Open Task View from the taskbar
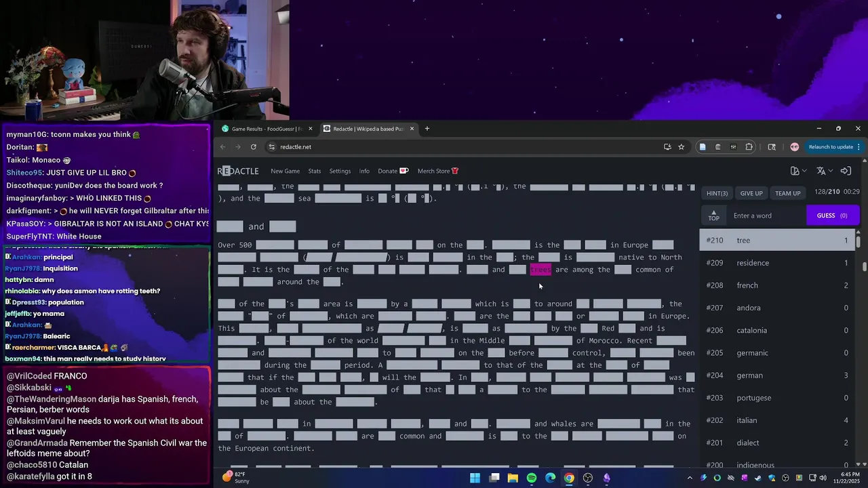868x488 pixels. pos(494,478)
